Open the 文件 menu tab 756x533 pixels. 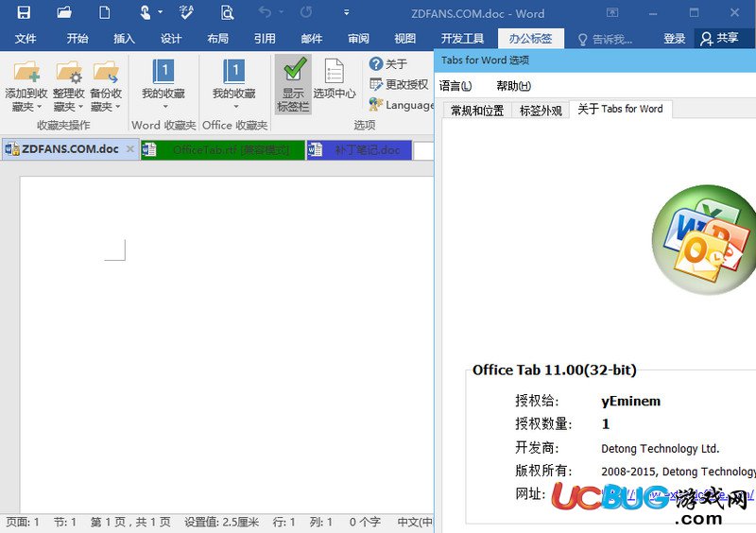[26, 39]
